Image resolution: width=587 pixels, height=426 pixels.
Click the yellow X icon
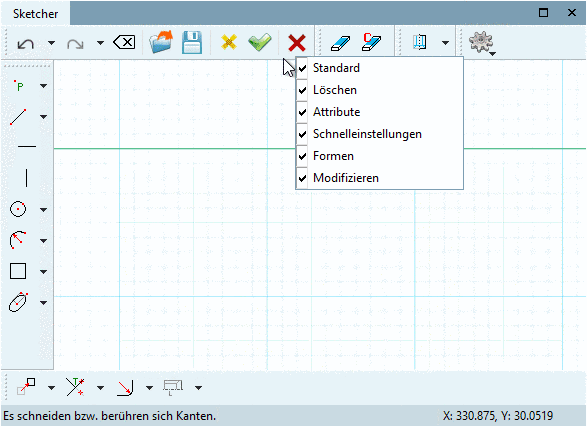229,42
